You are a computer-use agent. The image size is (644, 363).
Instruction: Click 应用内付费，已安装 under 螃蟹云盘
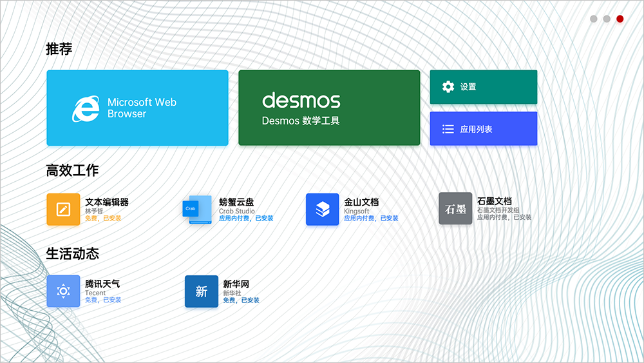246,219
